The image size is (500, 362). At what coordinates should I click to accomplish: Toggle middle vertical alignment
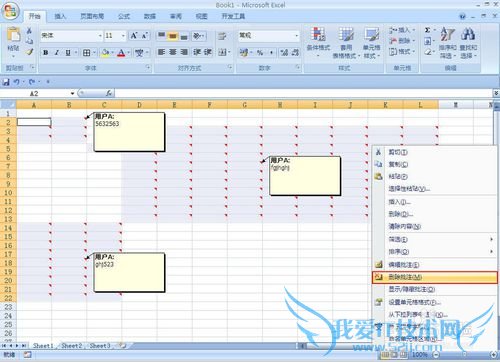pos(173,35)
